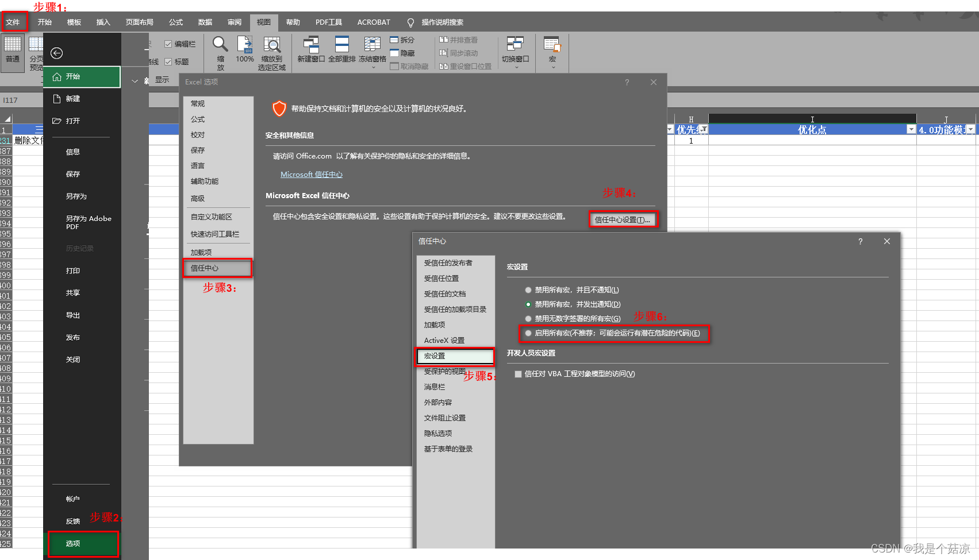The image size is (979, 560).
Task: Open filter dropdown on column J header
Action: pyautogui.click(x=970, y=130)
